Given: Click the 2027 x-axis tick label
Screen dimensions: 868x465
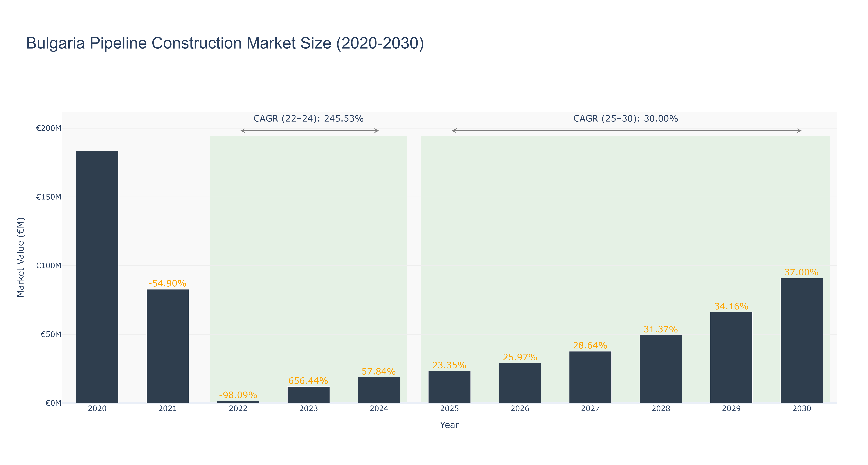Looking at the screenshot, I should pos(590,409).
